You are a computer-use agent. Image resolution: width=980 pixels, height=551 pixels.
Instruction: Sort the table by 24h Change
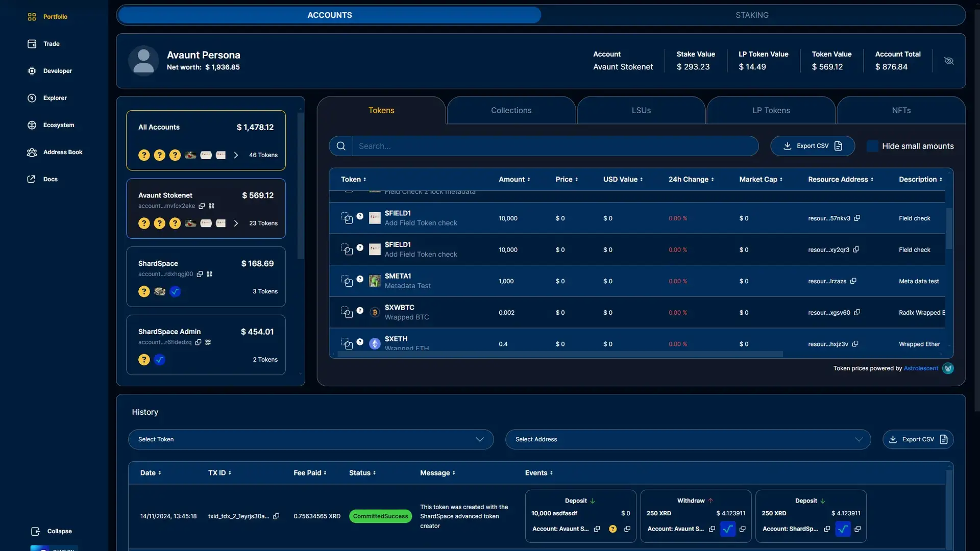point(691,180)
